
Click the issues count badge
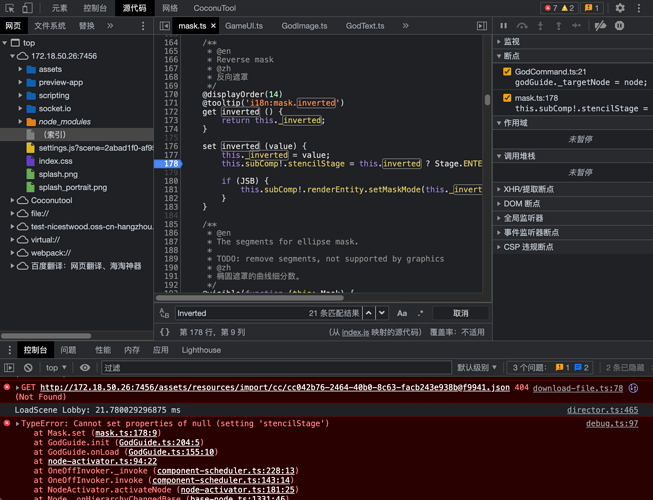(591, 8)
